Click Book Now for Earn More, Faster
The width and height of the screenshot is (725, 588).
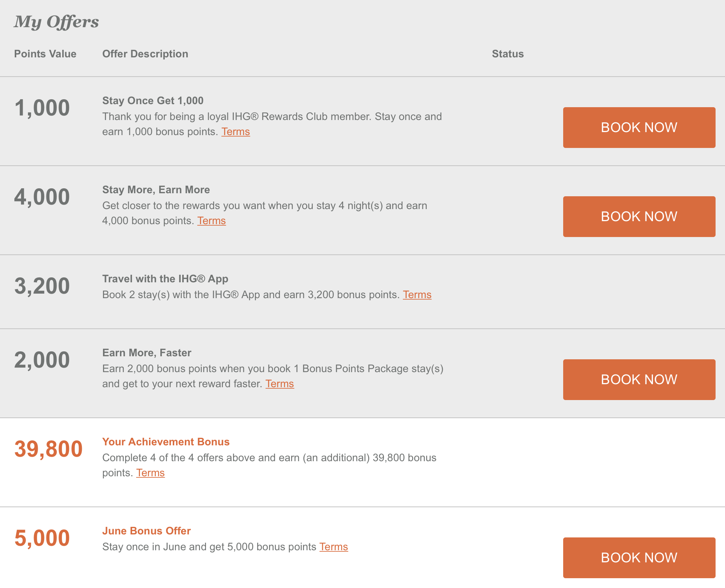[639, 380]
